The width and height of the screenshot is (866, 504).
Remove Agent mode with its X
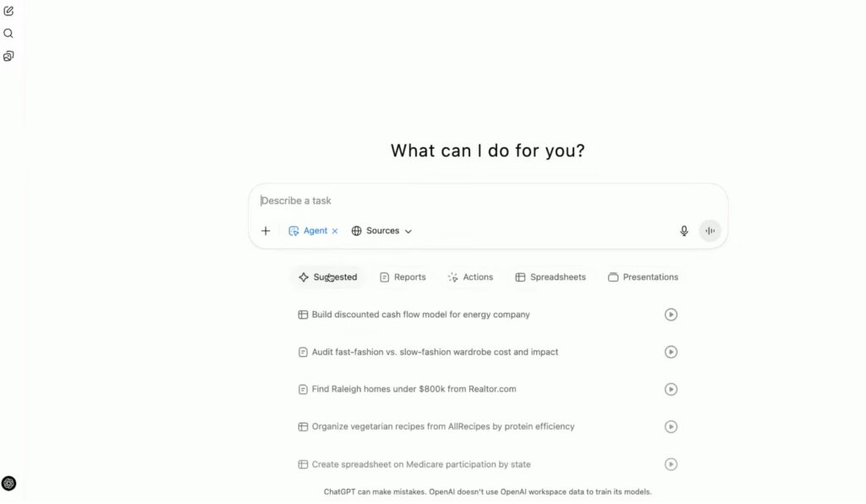point(335,232)
